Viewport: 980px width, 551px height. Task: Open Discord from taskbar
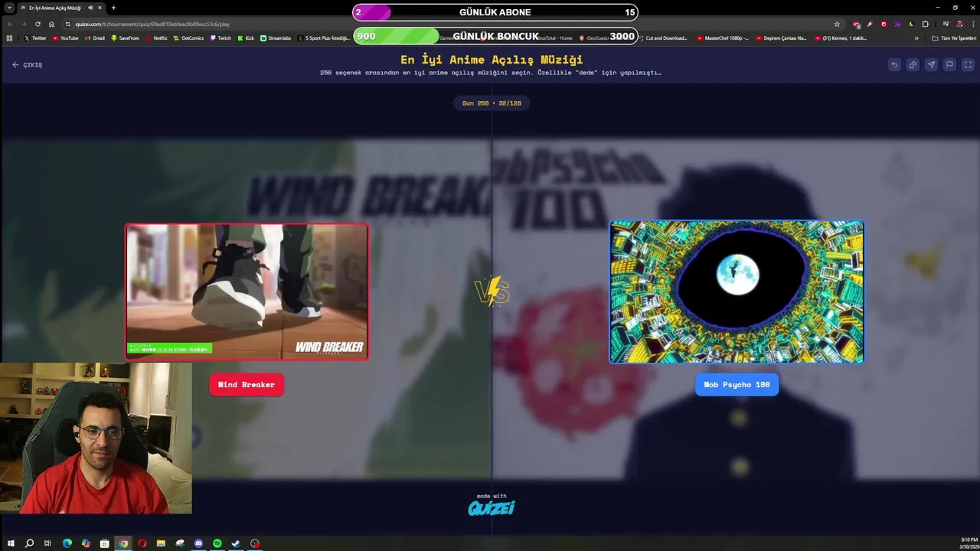pos(198,543)
